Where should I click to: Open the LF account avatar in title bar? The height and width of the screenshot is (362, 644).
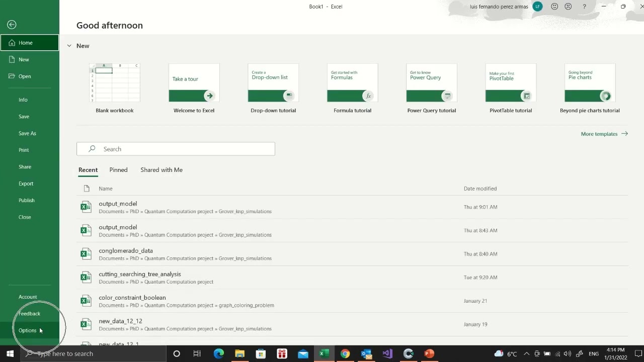538,7
